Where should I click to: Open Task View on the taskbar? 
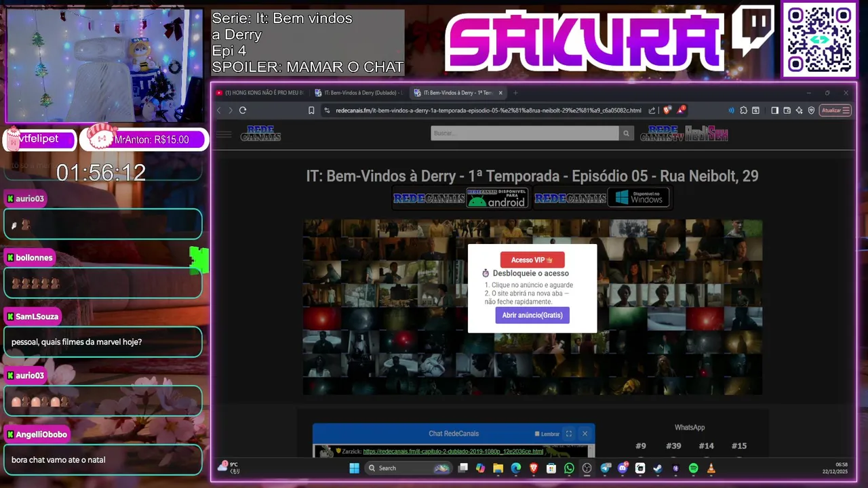[x=463, y=468]
